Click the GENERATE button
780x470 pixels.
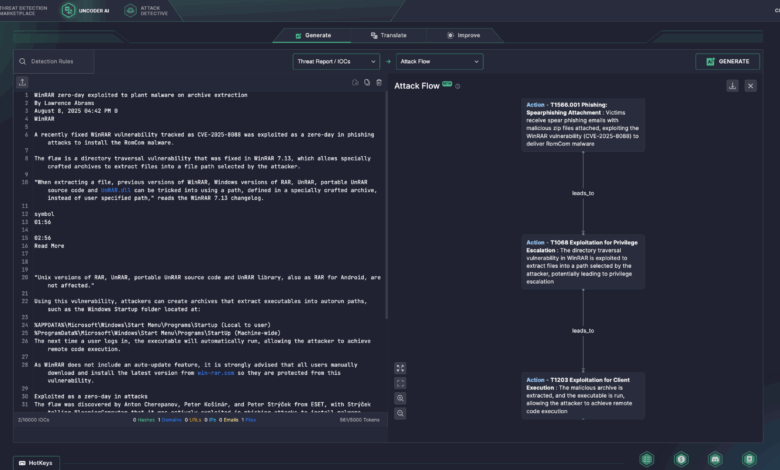tap(727, 61)
